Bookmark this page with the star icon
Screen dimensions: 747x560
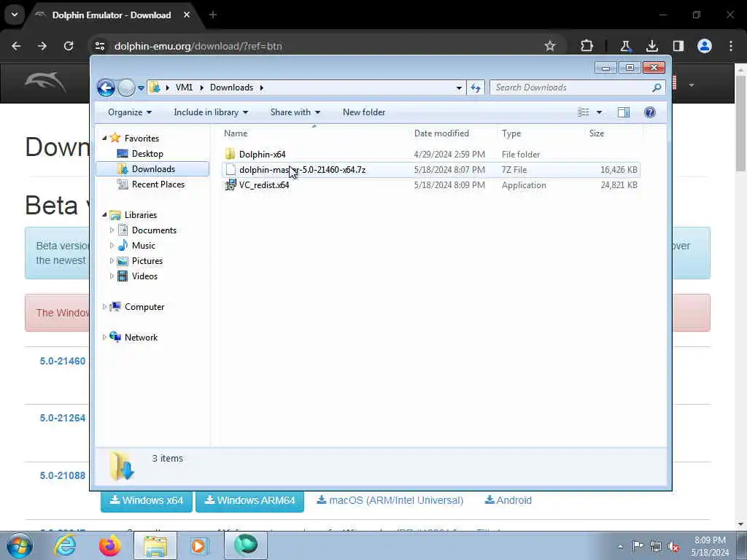[550, 46]
